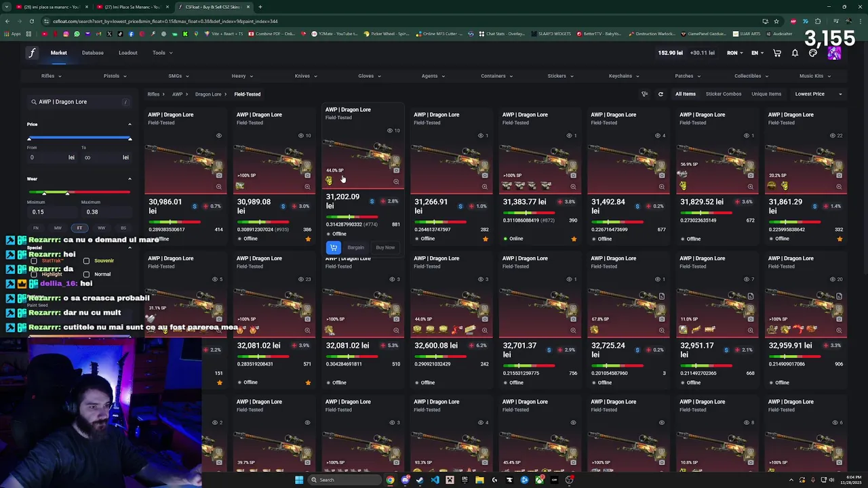Viewport: 868px width, 488px height.
Task: Click the Minimum wear input showing 0.15
Action: click(x=52, y=211)
